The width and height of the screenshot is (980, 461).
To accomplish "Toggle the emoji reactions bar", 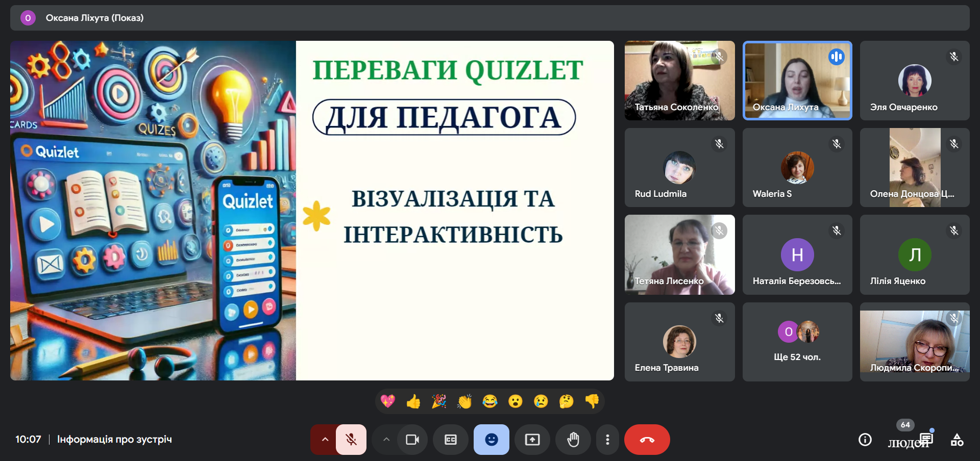I will [x=492, y=440].
